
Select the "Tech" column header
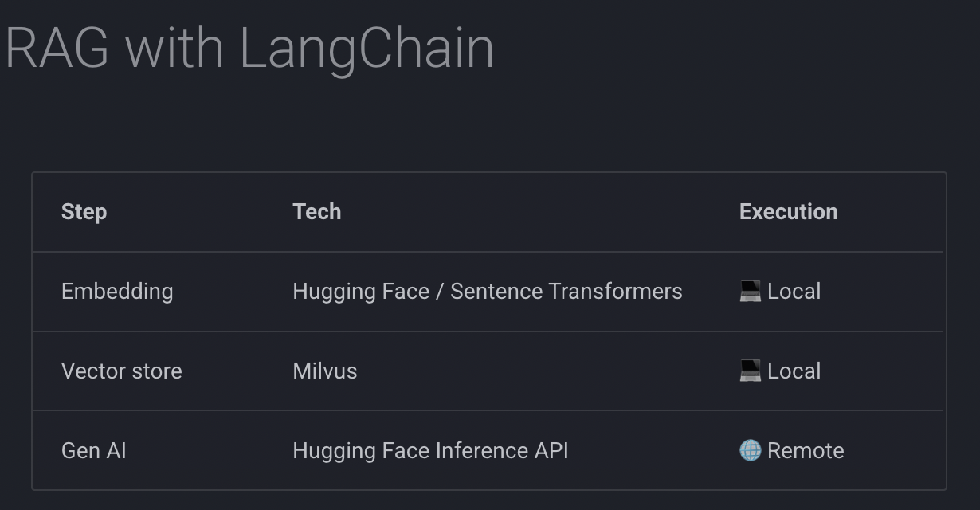317,212
